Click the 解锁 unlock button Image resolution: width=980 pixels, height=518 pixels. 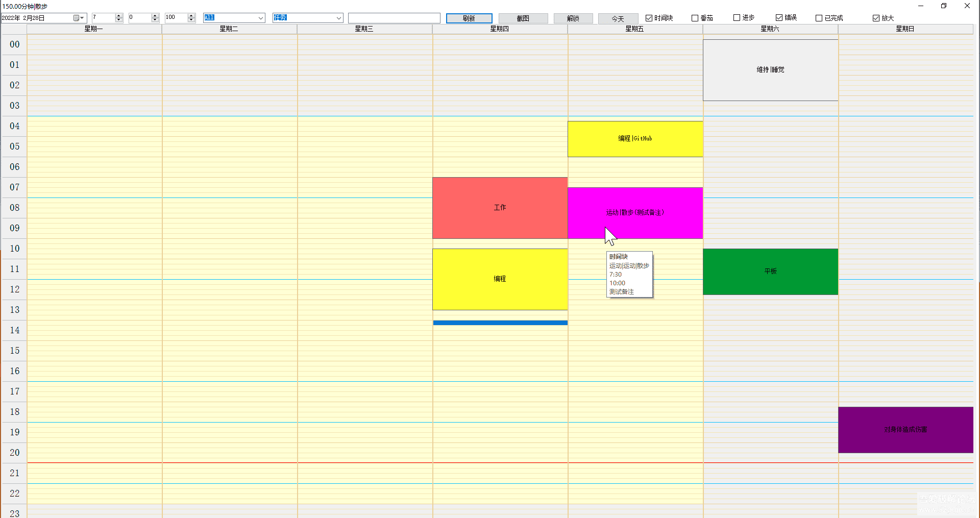point(573,18)
